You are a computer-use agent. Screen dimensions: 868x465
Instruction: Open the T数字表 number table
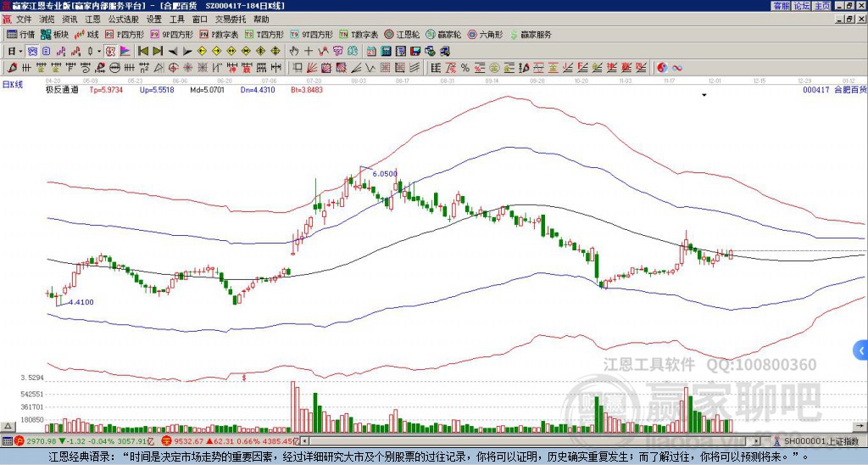coord(359,34)
